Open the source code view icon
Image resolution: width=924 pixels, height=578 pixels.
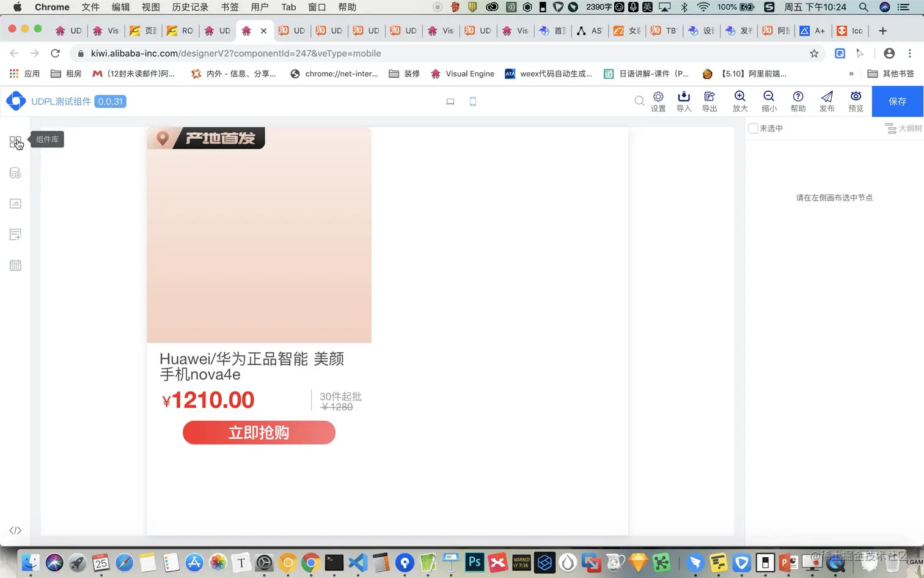[15, 530]
